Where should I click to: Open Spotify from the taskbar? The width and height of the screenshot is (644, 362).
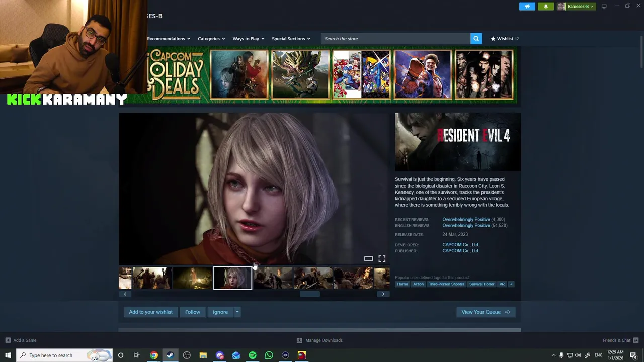pyautogui.click(x=253, y=355)
